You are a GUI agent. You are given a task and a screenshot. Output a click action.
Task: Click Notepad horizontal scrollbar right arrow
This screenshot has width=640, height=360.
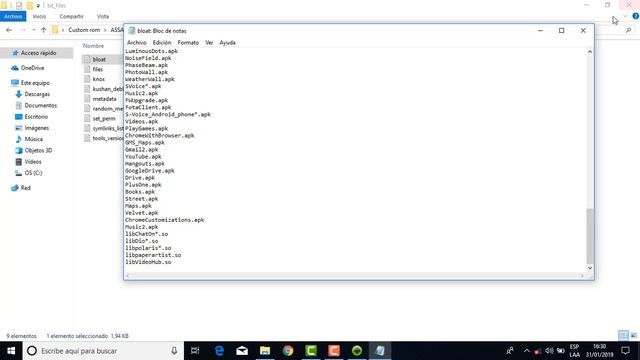582,276
